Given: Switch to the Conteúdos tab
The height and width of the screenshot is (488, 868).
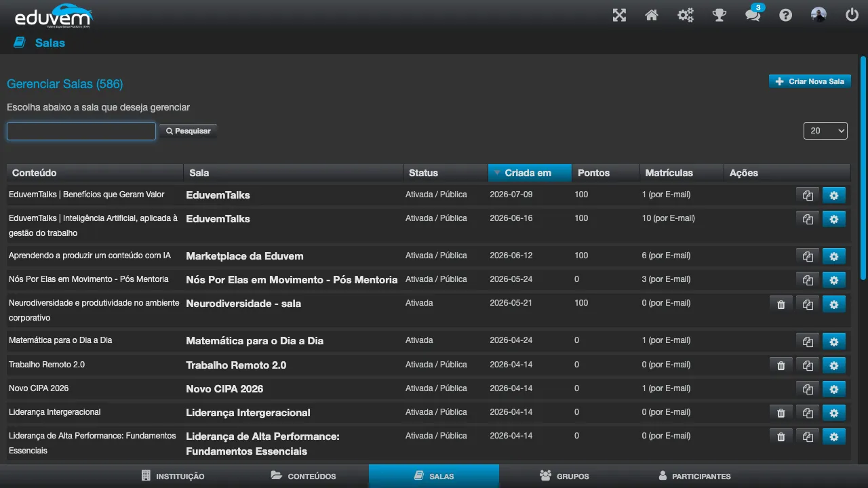Looking at the screenshot, I should point(304,476).
